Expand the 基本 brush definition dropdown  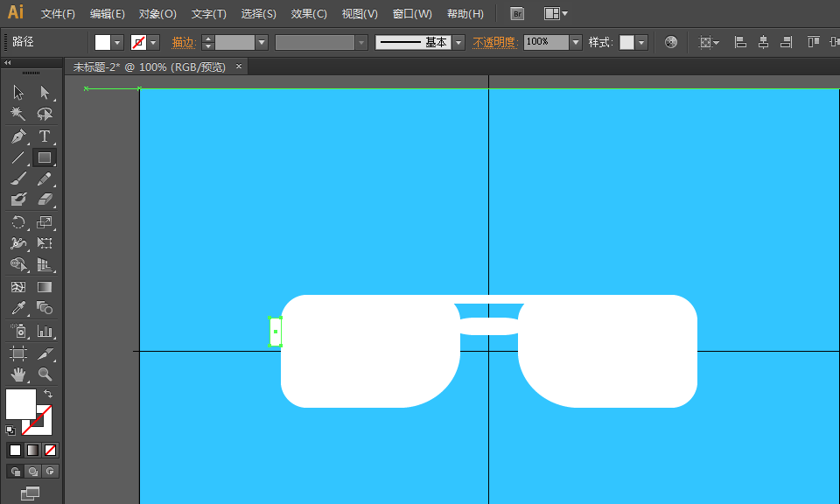(458, 42)
